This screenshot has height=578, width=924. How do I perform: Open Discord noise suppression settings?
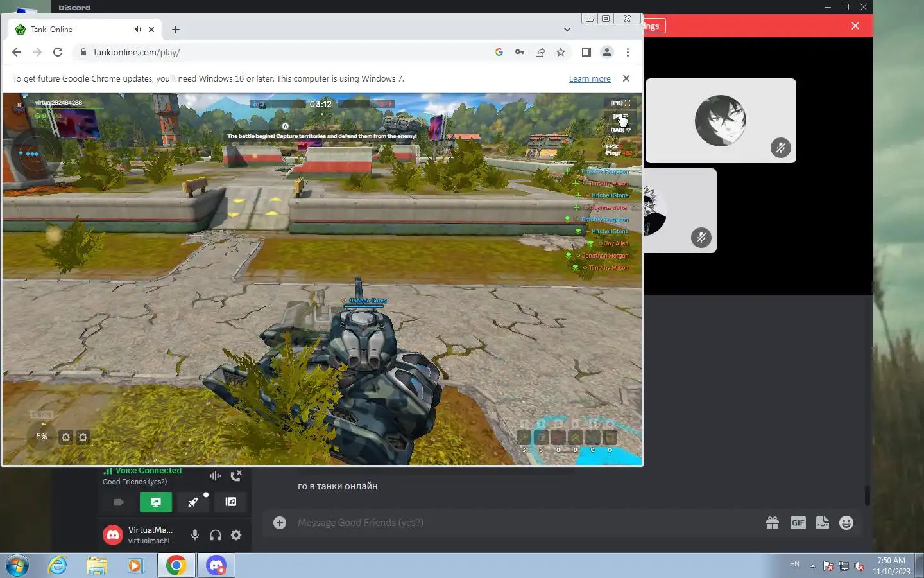pyautogui.click(x=216, y=476)
